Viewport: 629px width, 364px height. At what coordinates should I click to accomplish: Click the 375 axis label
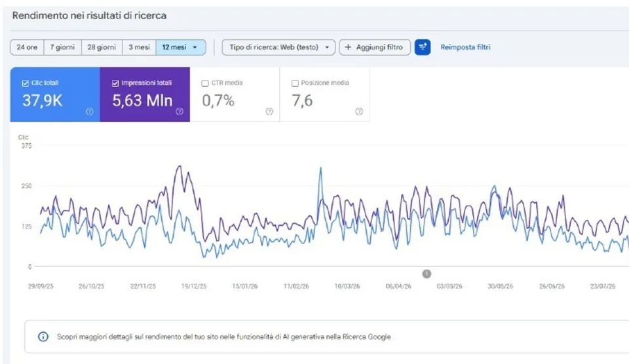point(26,146)
